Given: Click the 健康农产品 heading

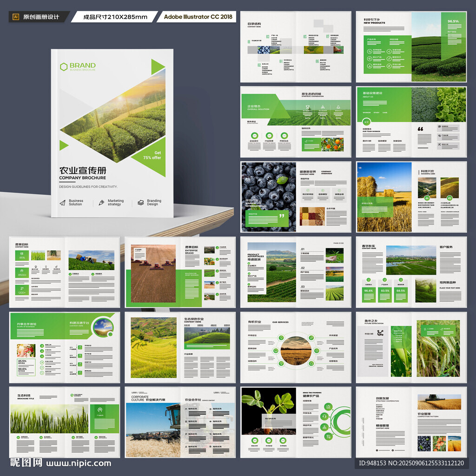Looking at the screenshot, I should (311, 396).
